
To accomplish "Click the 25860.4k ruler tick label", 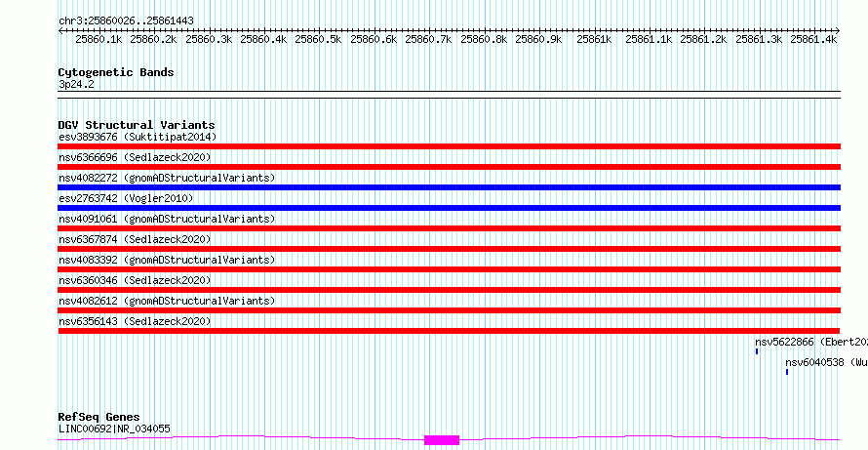I will [263, 39].
